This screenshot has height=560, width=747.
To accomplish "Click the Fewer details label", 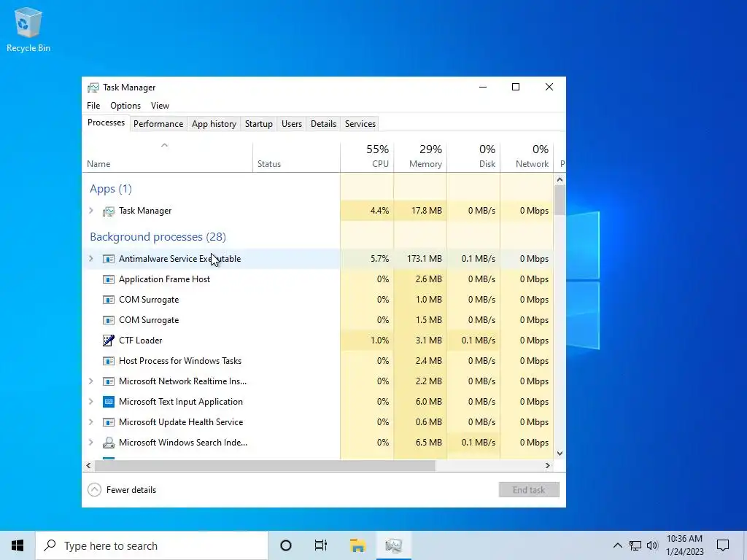I will [x=131, y=490].
